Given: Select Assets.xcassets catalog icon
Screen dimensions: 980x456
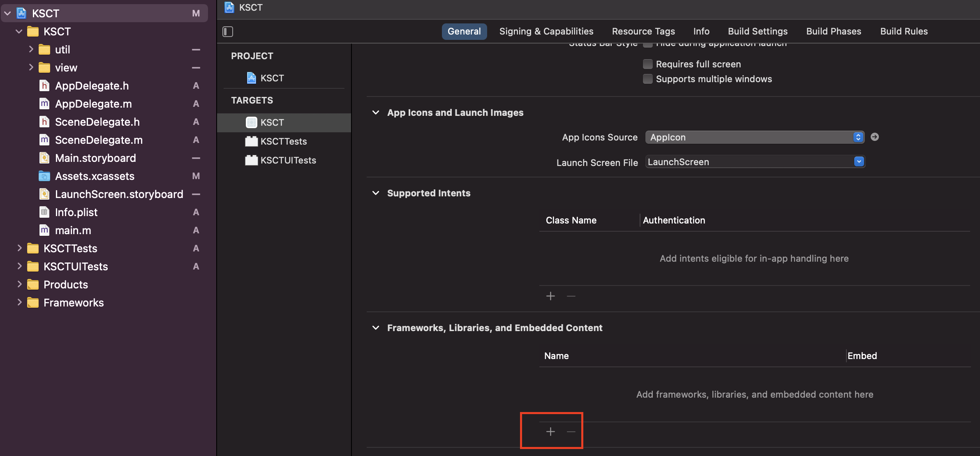Looking at the screenshot, I should (x=44, y=176).
